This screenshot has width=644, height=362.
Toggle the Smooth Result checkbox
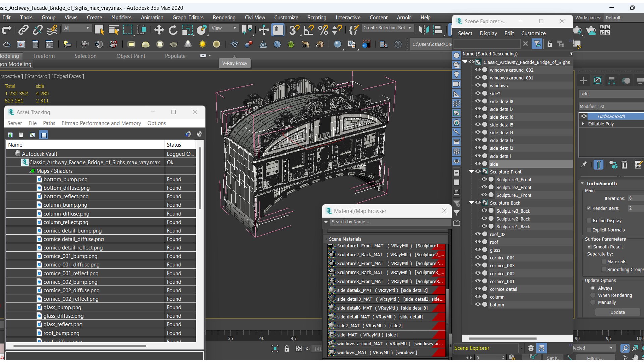tap(589, 247)
